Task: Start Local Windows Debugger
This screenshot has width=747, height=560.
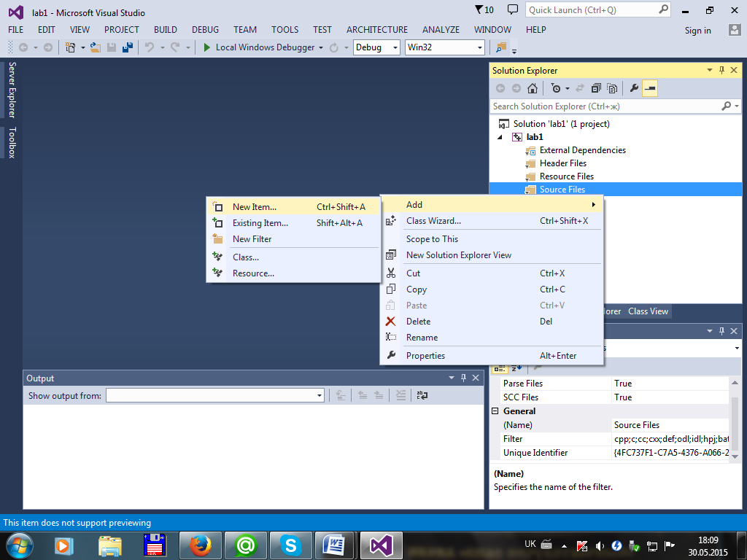Action: pyautogui.click(x=260, y=47)
